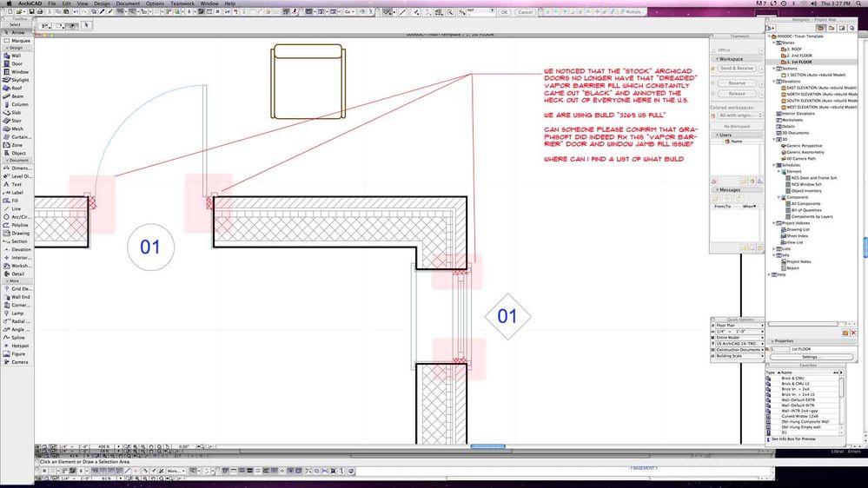Open the Entire Model dropdown in Quick Options

(x=739, y=338)
